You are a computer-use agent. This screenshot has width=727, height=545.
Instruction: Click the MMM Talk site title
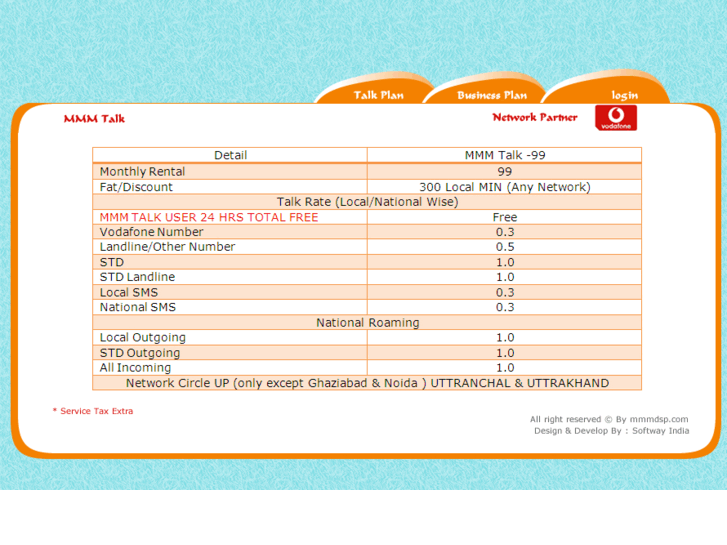[94, 119]
